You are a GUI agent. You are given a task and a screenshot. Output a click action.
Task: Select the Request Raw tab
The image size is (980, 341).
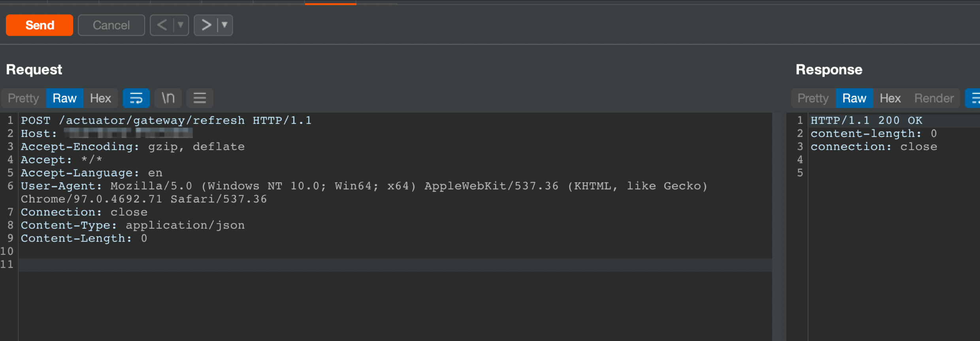click(64, 98)
